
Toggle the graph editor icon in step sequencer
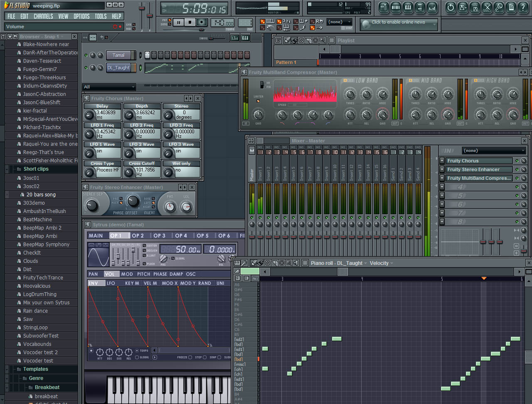click(x=235, y=38)
